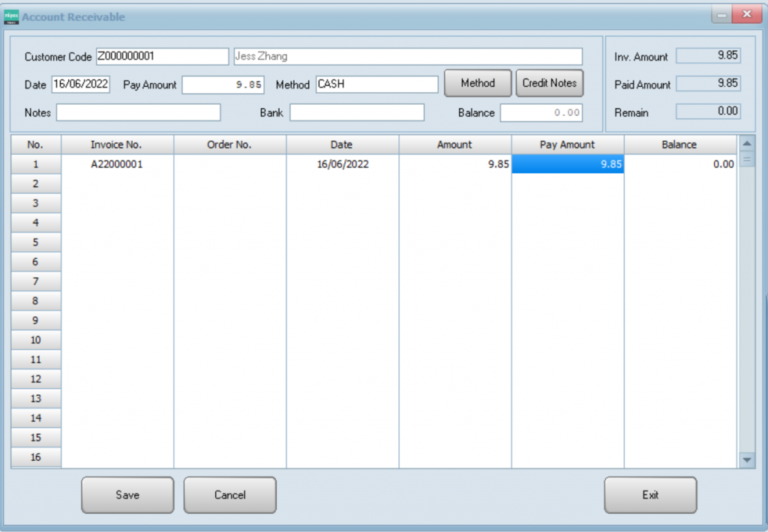The image size is (768, 532).
Task: Select row number 5 header
Action: (35, 243)
